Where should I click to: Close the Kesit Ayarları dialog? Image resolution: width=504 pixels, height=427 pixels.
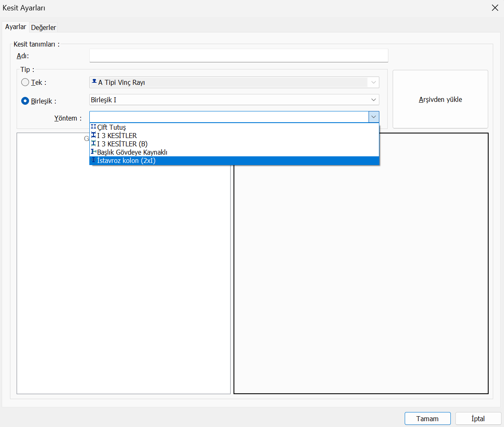tap(495, 8)
